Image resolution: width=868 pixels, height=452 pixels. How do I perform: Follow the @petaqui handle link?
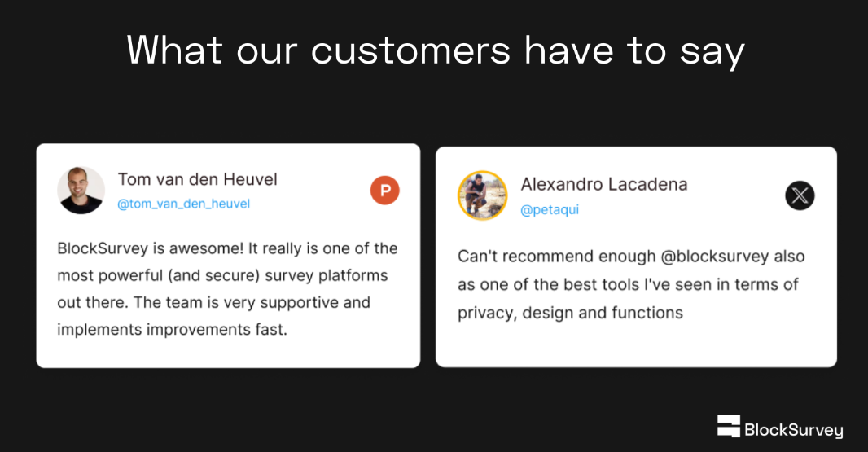pos(550,209)
